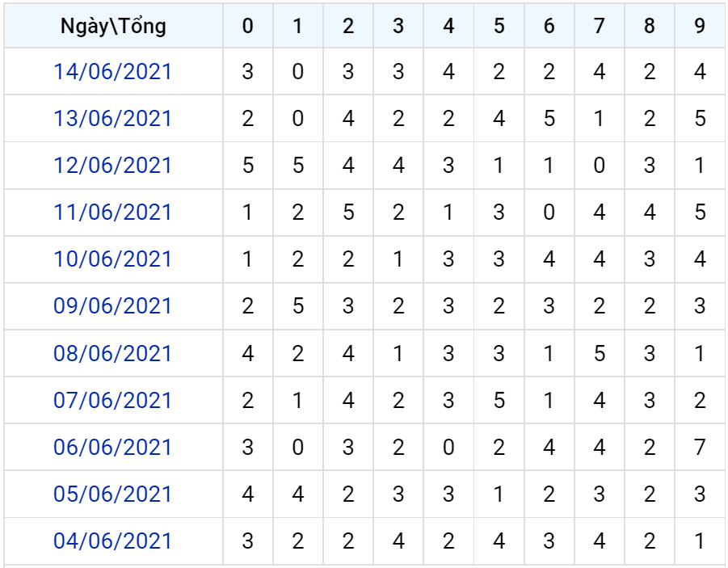Open the 07/06/2021 date link
This screenshot has height=568, width=728.
(x=113, y=400)
